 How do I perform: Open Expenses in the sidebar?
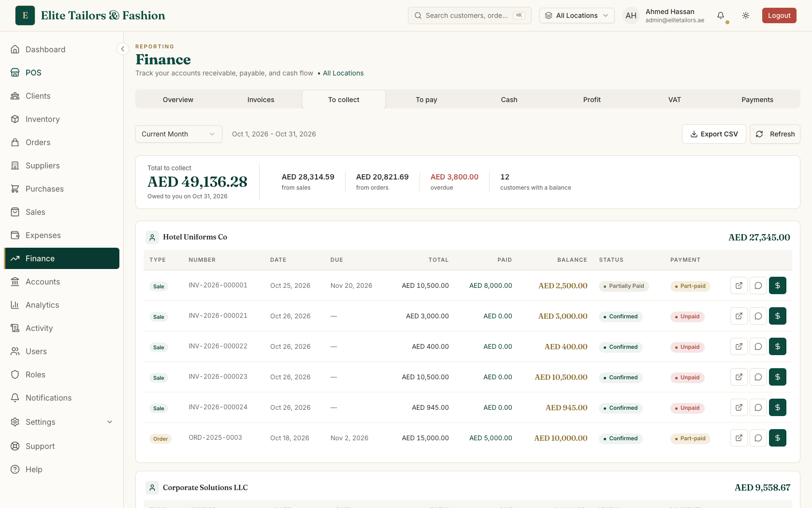tap(62, 235)
